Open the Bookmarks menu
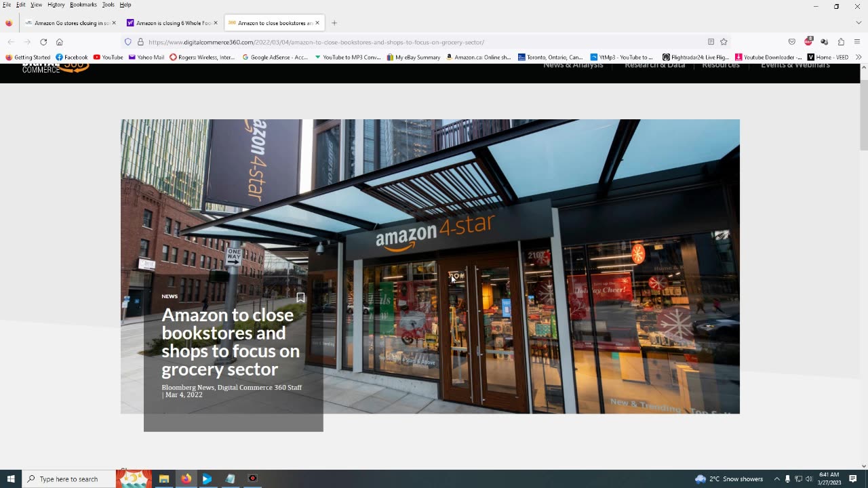868x488 pixels. (x=83, y=5)
